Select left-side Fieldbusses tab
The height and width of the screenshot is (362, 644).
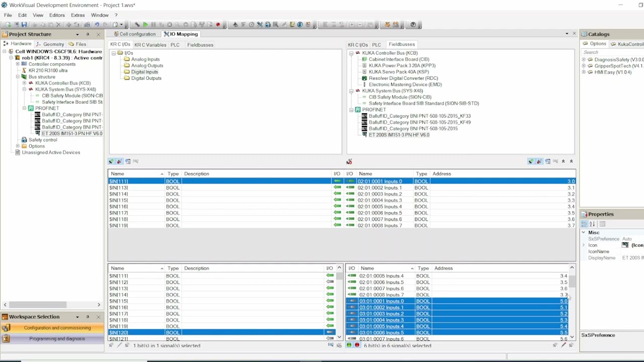[x=200, y=45]
